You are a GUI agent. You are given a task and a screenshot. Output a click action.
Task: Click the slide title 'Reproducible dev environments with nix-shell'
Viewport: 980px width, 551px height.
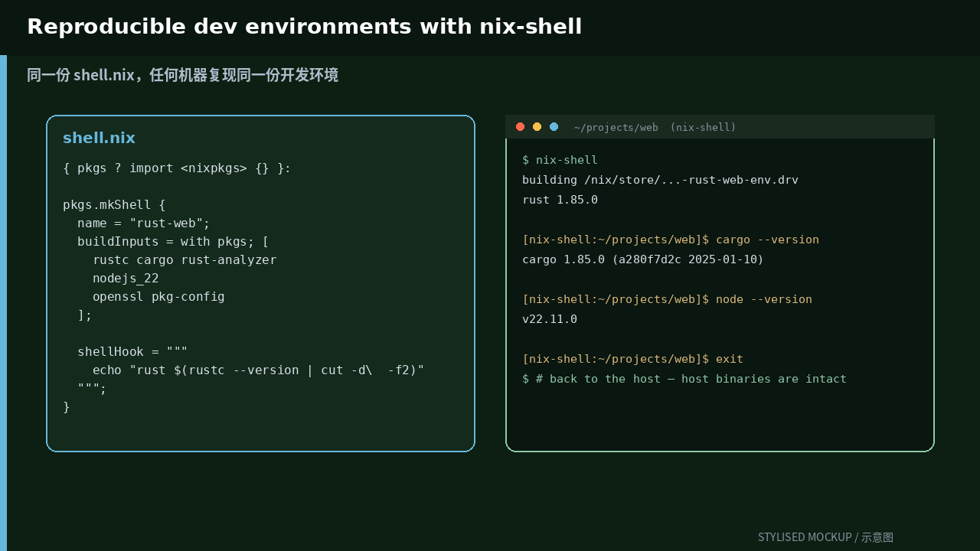point(304,27)
